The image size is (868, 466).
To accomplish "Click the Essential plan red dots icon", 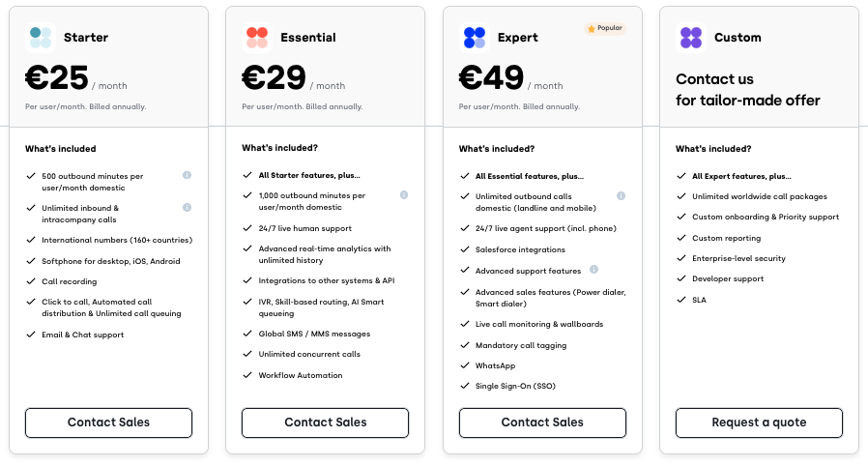I will [x=257, y=38].
